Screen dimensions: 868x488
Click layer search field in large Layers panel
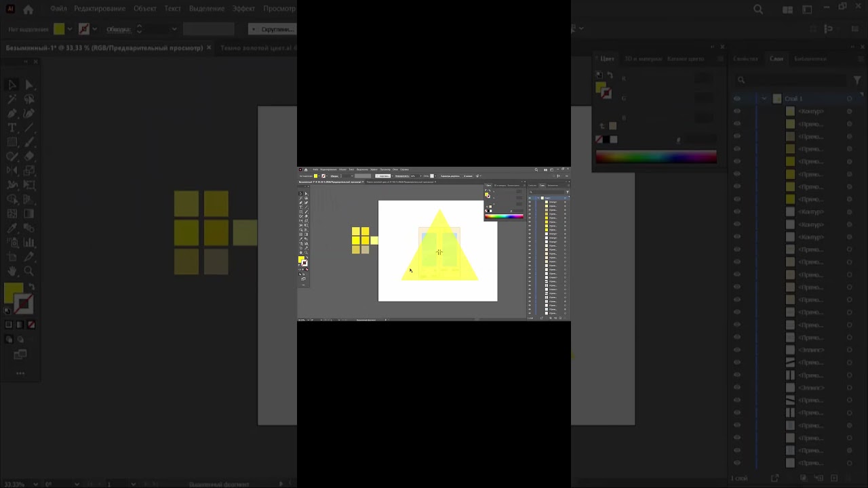[x=790, y=80]
